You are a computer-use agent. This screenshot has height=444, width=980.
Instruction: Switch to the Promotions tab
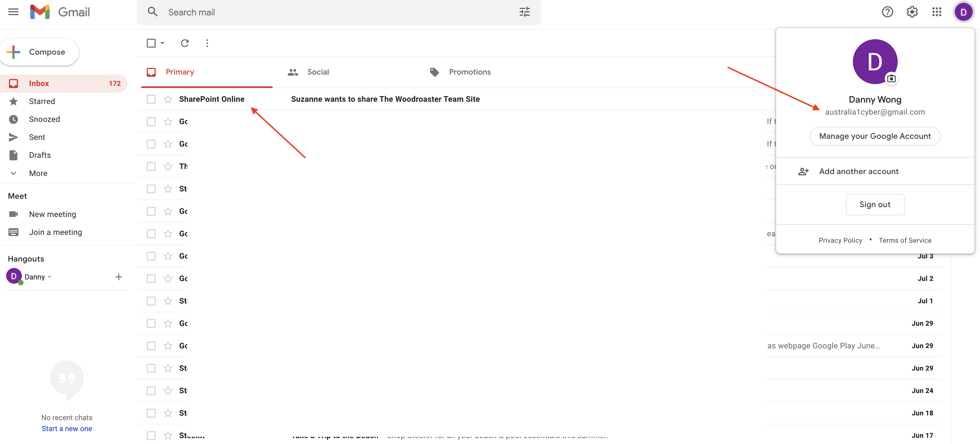pos(470,72)
